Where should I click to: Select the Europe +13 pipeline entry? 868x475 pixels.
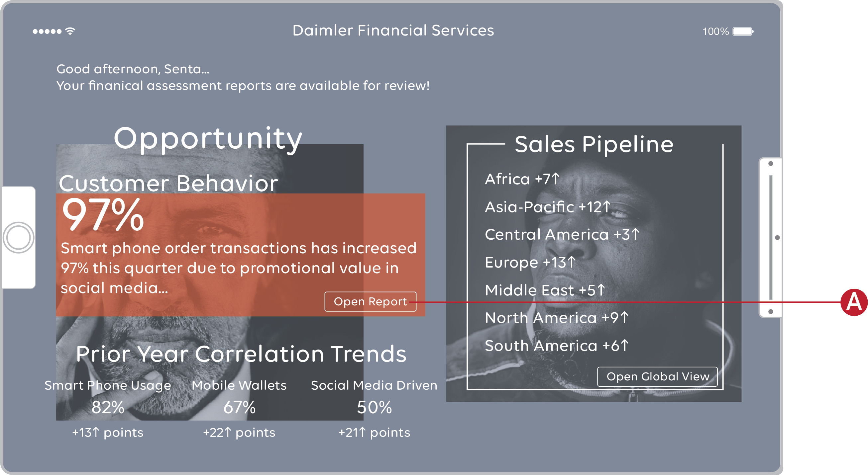coord(530,262)
